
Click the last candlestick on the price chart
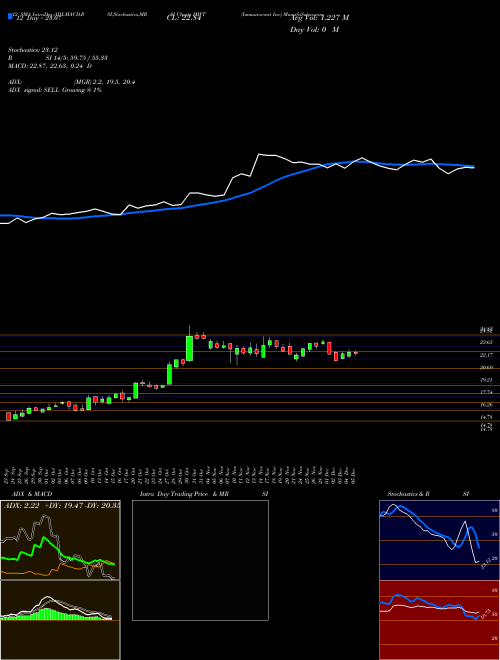coord(356,353)
